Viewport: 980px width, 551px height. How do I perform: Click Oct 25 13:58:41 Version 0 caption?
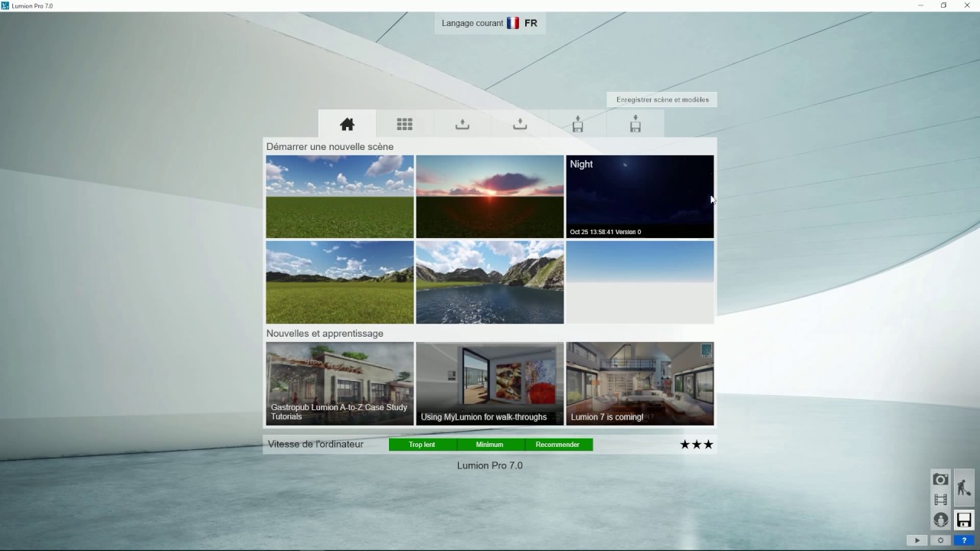(x=606, y=232)
